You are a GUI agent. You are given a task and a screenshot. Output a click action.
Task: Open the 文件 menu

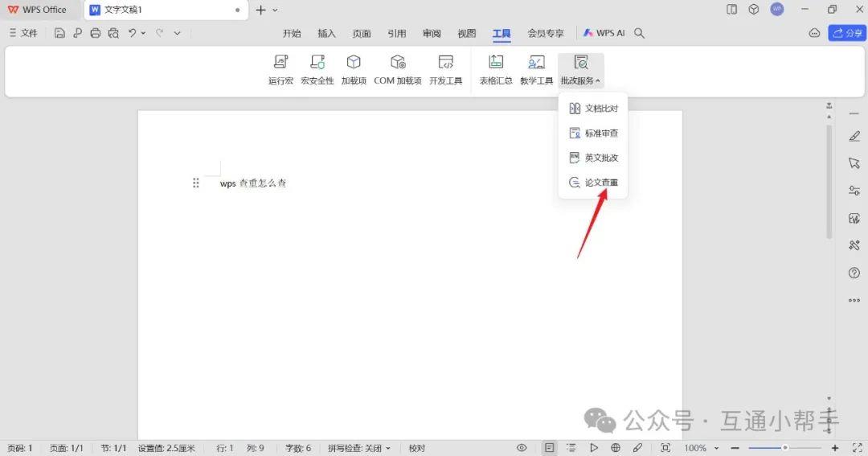(x=23, y=33)
